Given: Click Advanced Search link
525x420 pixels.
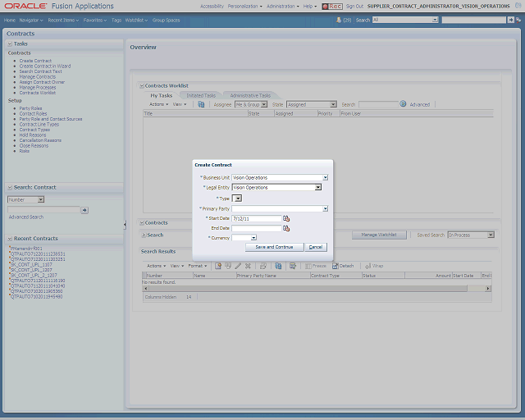Looking at the screenshot, I should pyautogui.click(x=26, y=217).
